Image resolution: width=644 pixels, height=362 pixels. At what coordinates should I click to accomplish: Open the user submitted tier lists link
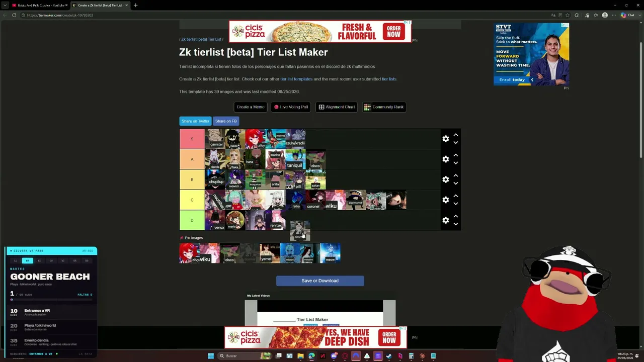coord(389,79)
